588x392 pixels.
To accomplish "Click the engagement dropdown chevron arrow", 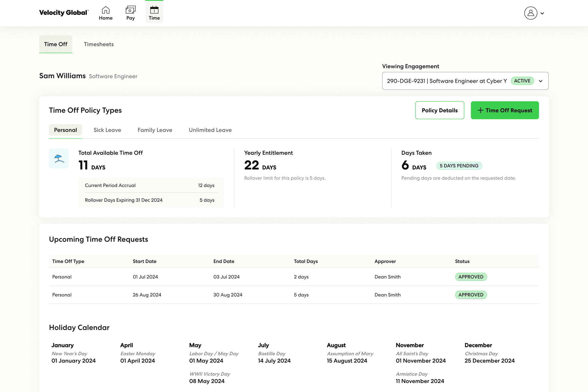I will (x=541, y=81).
